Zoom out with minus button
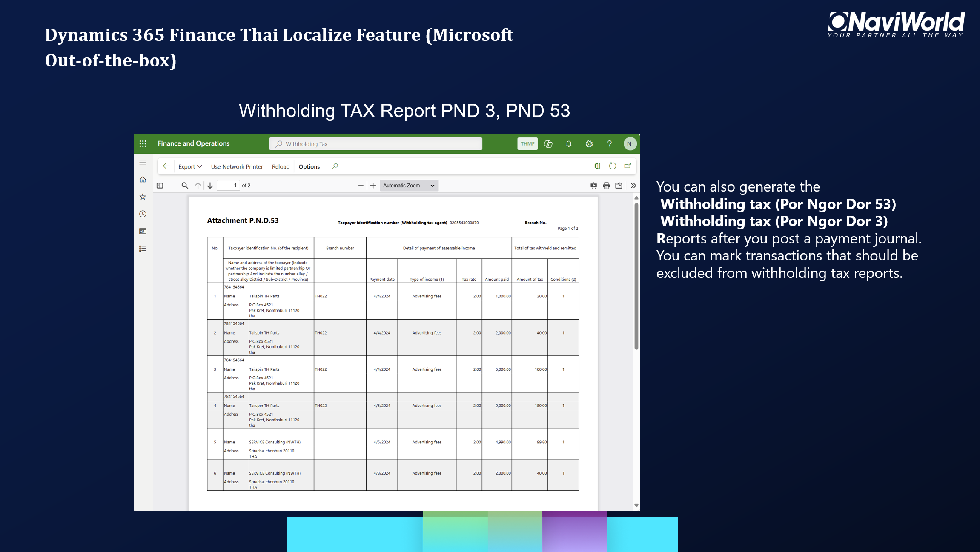 point(361,186)
